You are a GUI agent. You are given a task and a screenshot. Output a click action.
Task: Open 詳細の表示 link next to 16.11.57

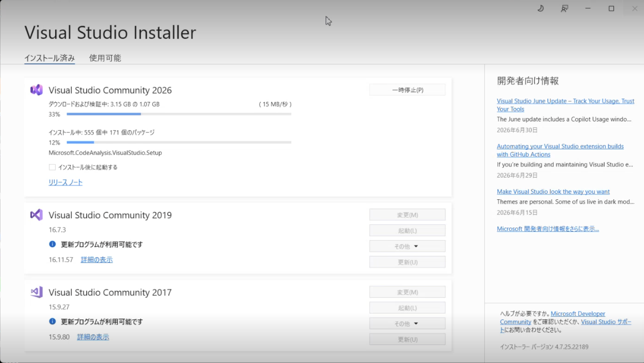click(x=97, y=259)
